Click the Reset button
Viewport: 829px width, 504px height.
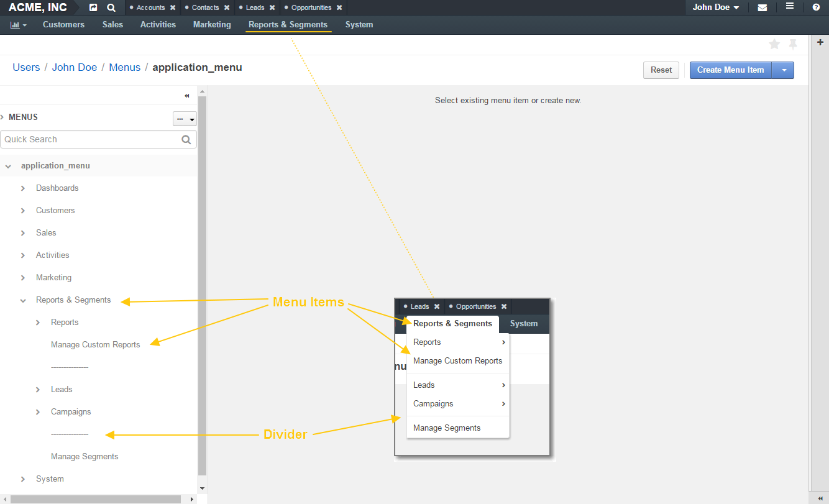pos(661,70)
